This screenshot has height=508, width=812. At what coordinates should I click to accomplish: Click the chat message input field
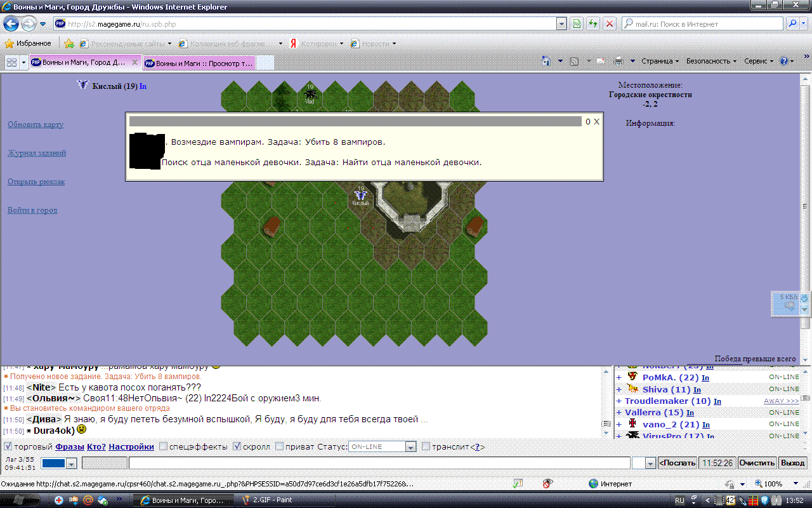[379, 464]
